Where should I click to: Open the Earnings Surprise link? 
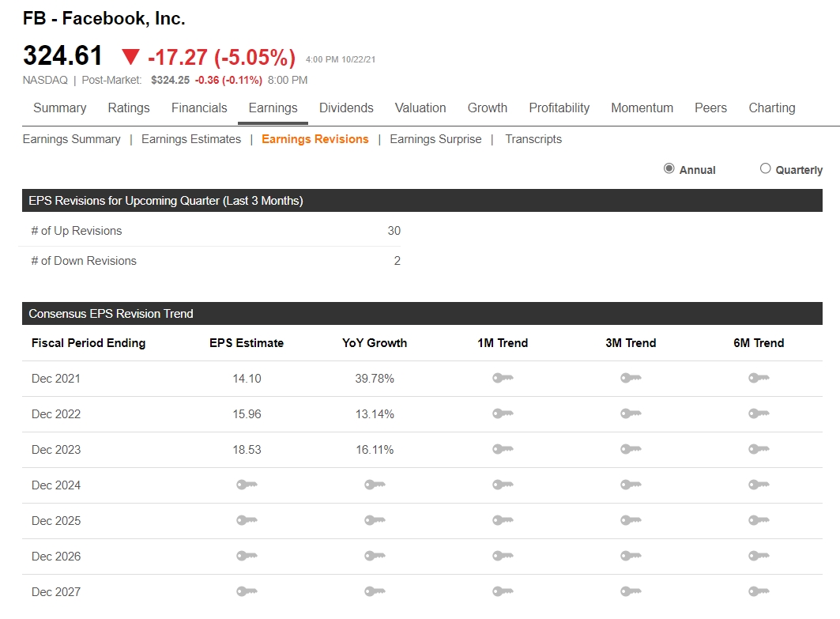[435, 139]
